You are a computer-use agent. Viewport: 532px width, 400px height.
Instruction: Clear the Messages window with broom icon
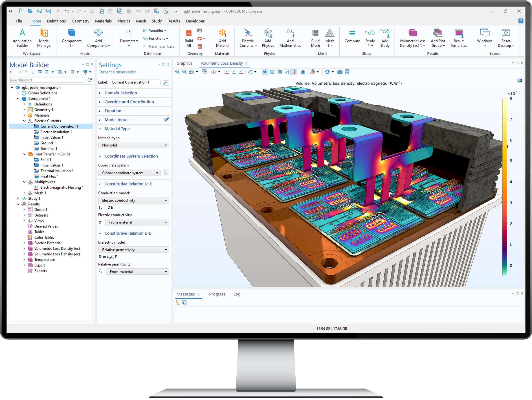(178, 303)
